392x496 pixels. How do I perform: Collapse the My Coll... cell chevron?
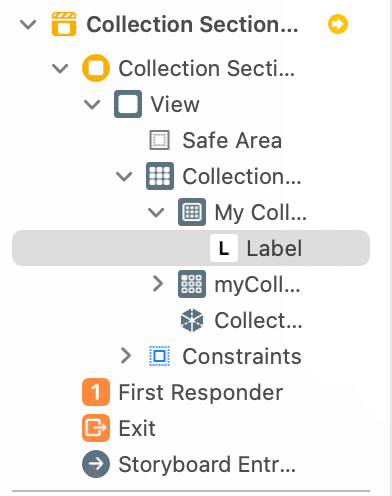pos(156,212)
